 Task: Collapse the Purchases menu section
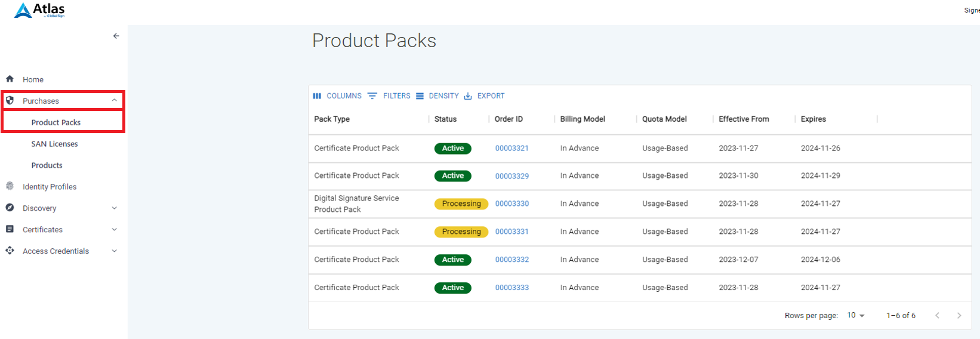coord(114,100)
